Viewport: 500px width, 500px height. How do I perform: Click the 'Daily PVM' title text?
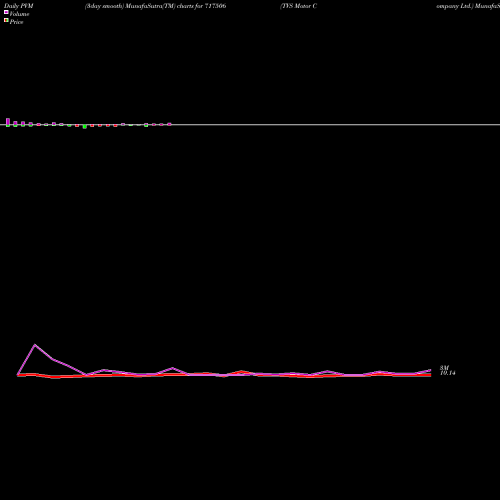tap(19, 6)
